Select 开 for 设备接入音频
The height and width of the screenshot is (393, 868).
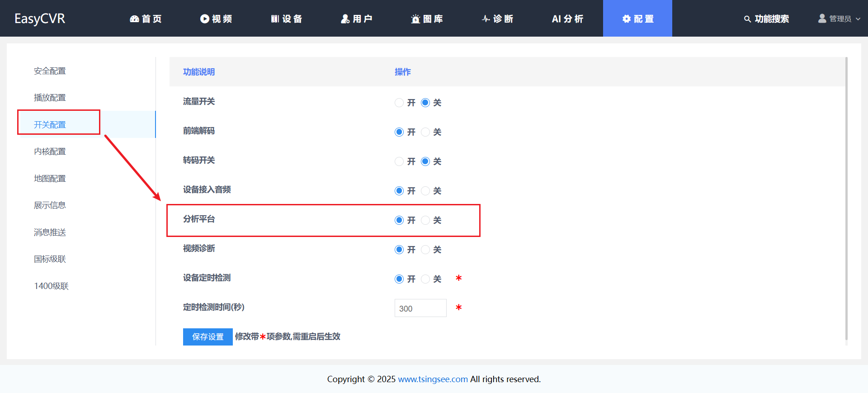pyautogui.click(x=399, y=191)
